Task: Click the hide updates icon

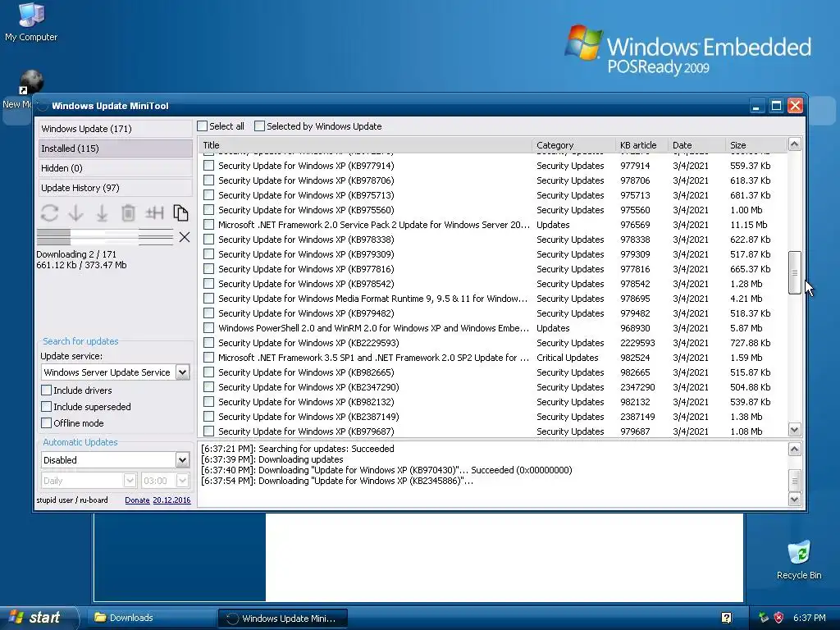Action: tap(154, 213)
